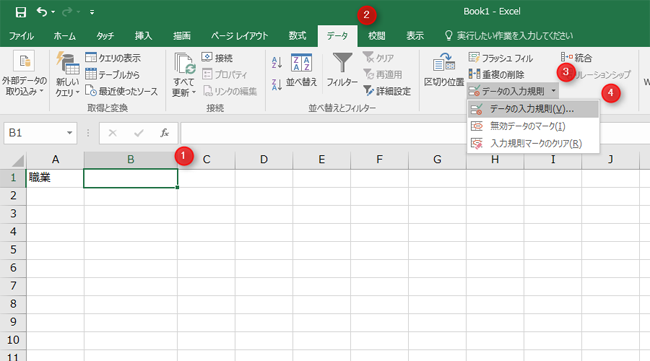
Task: Click 接続 connections button
Action: click(x=217, y=58)
